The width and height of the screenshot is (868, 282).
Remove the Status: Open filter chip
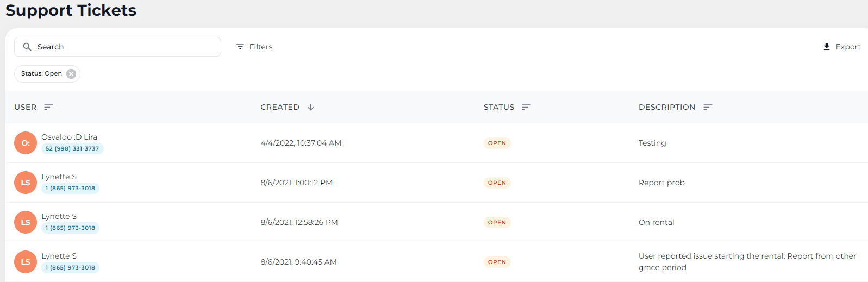71,74
